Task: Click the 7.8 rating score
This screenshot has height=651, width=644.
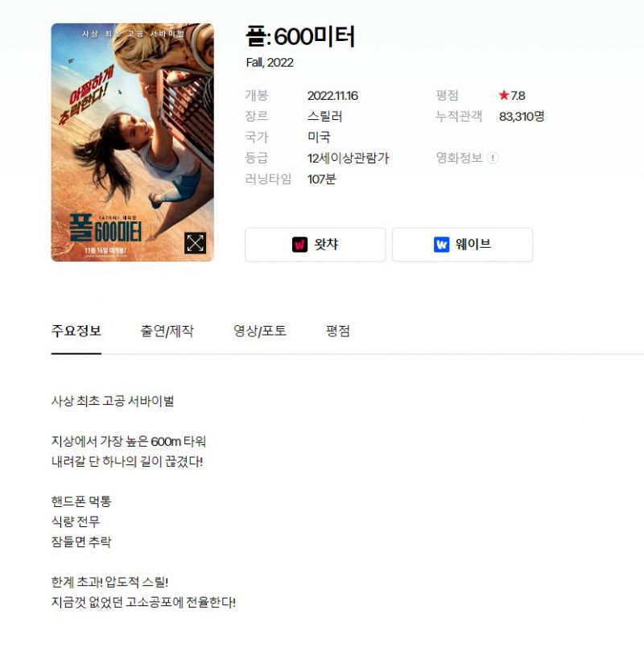Action: pos(518,96)
